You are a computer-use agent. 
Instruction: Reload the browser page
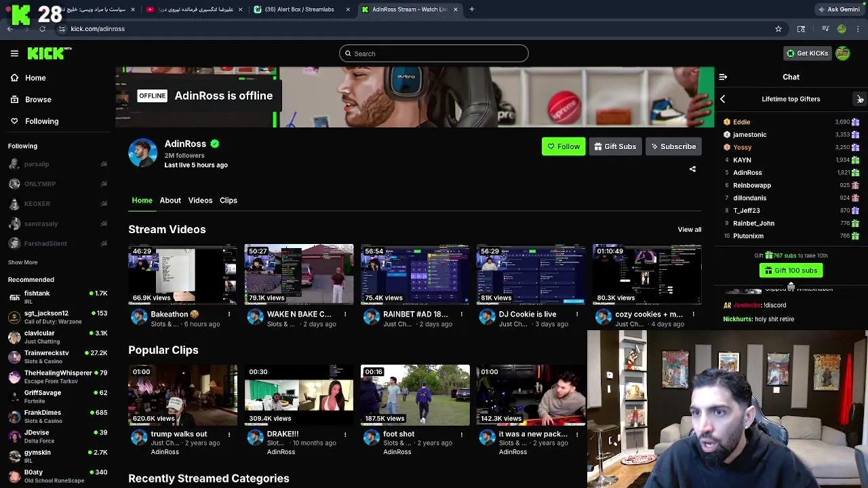tap(42, 29)
